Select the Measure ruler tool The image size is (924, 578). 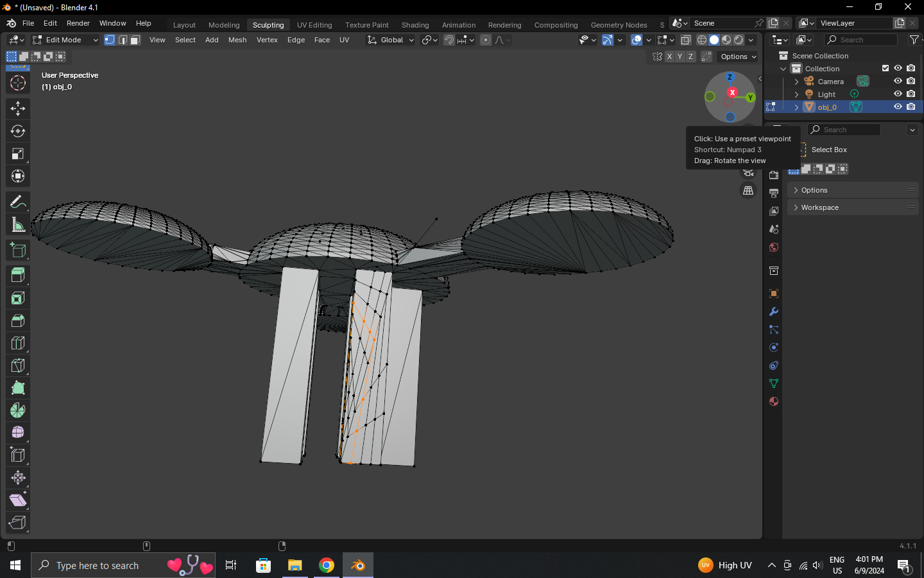coord(18,225)
